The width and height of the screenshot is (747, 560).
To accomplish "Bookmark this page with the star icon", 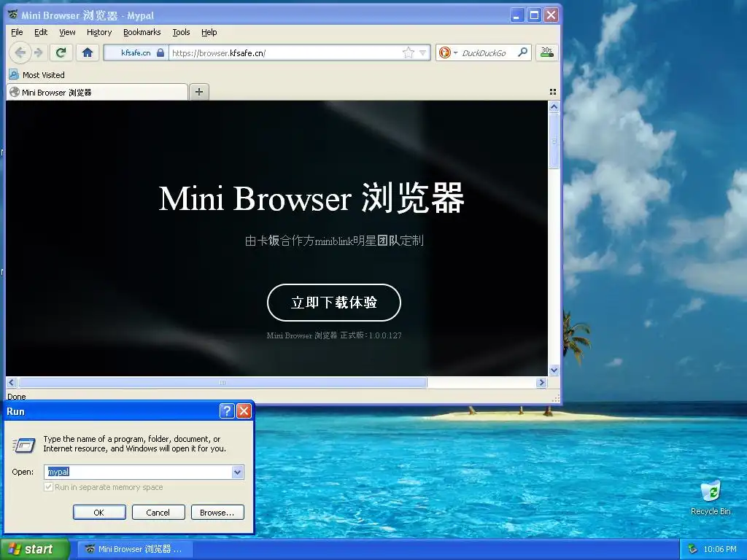I will [x=409, y=52].
